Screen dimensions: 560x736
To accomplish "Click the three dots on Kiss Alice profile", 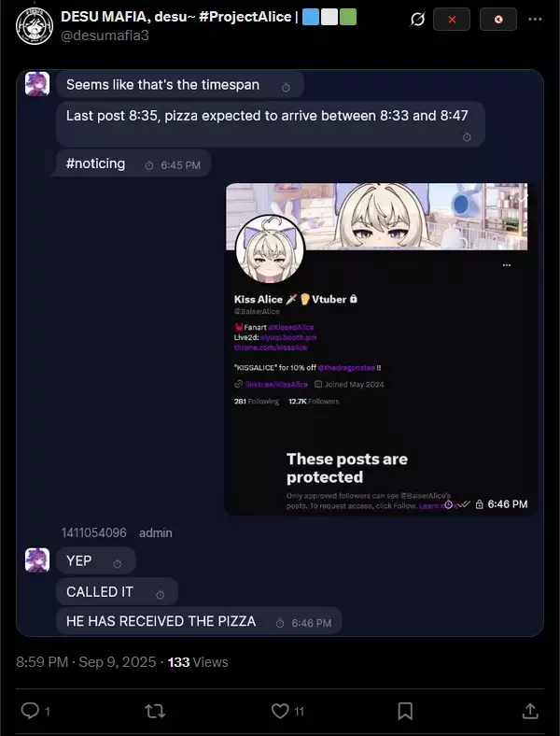I will click(x=507, y=265).
